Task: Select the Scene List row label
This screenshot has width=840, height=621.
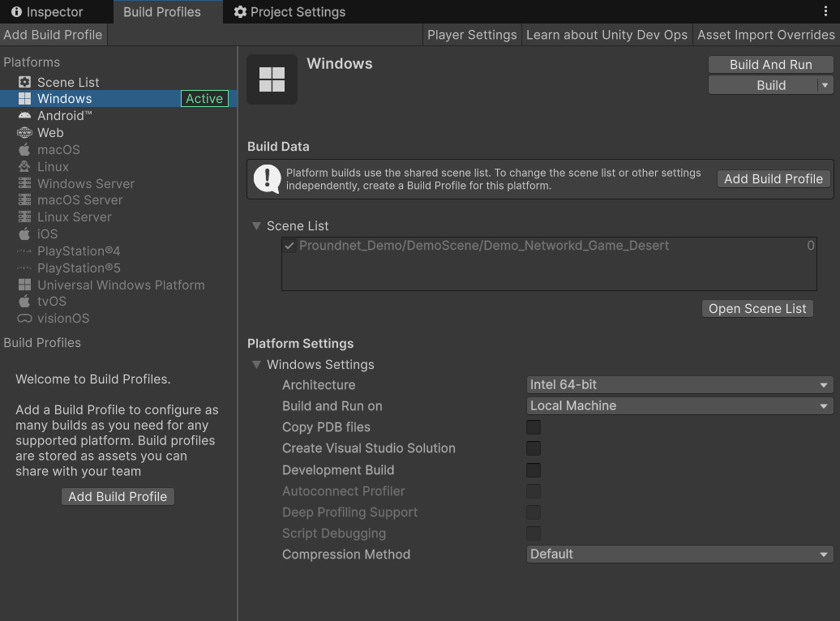Action: 68,82
